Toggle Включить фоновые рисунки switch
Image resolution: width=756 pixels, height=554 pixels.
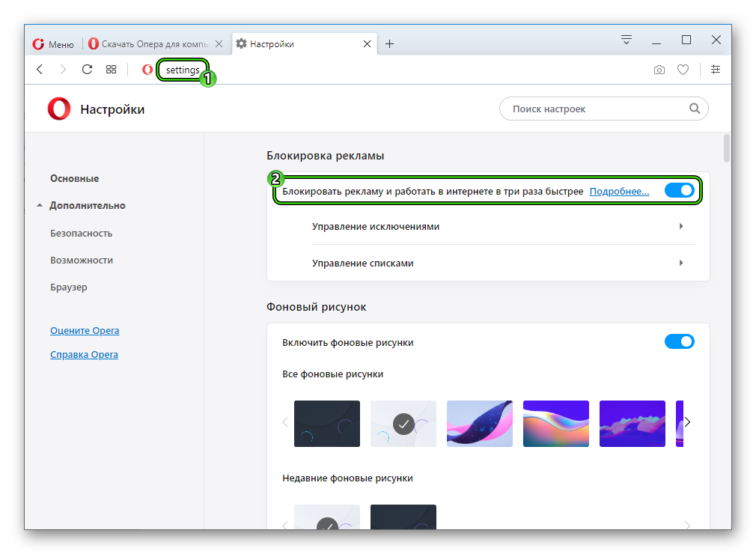680,342
